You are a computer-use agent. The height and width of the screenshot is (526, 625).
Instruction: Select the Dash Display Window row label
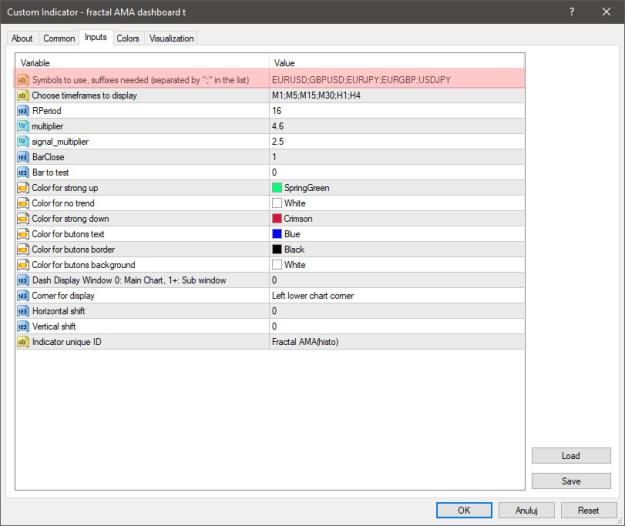coord(129,281)
